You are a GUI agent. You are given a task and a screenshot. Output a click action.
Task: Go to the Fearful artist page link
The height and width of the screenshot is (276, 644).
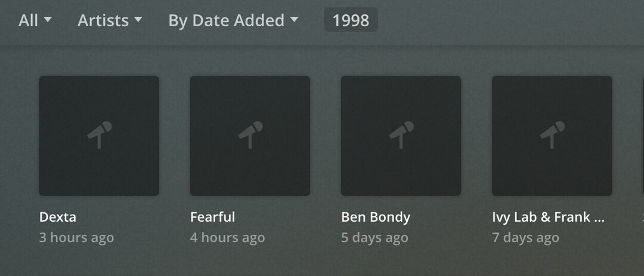point(212,217)
